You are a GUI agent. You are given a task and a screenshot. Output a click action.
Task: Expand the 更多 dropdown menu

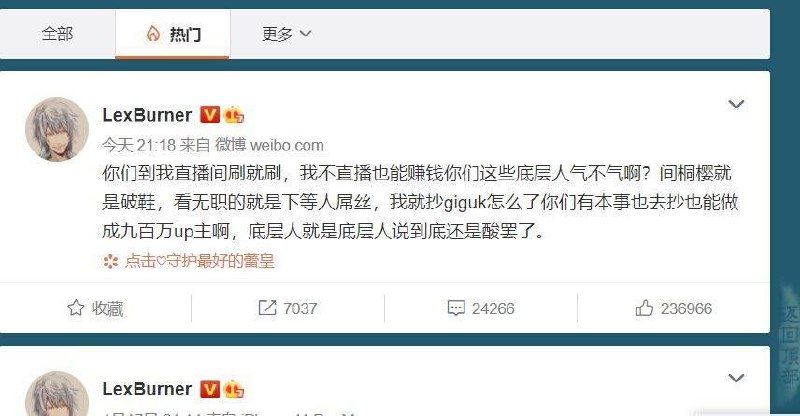(x=286, y=34)
